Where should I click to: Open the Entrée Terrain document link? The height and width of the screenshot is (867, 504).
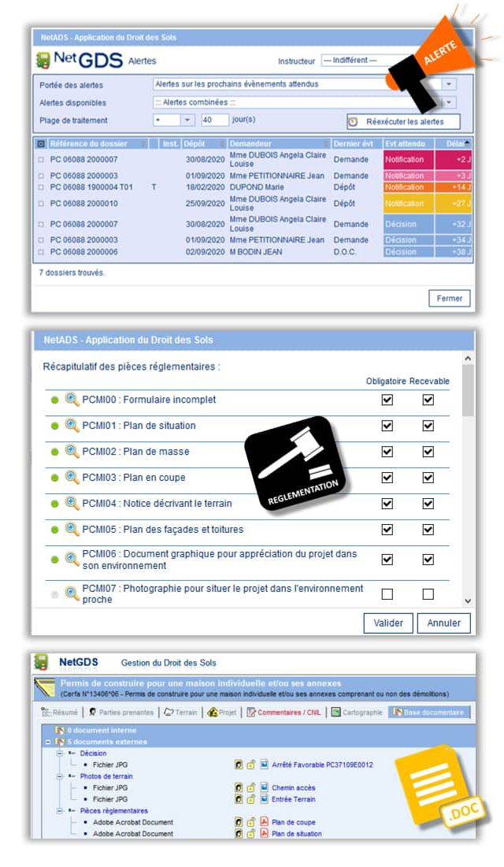tap(294, 799)
